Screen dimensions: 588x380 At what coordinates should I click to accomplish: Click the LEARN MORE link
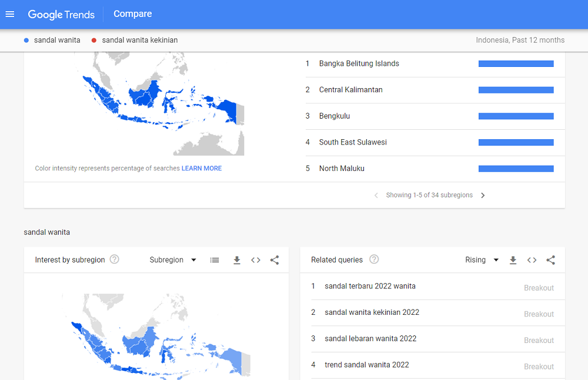click(x=202, y=169)
